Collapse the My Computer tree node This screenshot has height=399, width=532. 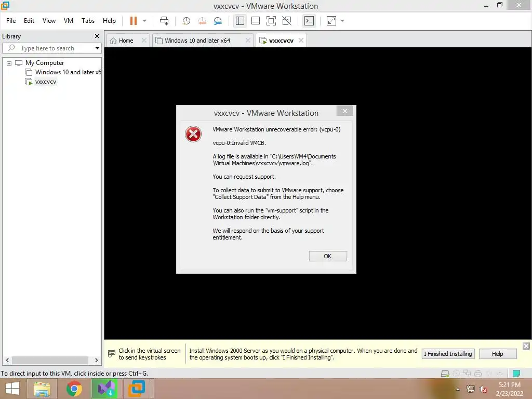(x=9, y=63)
